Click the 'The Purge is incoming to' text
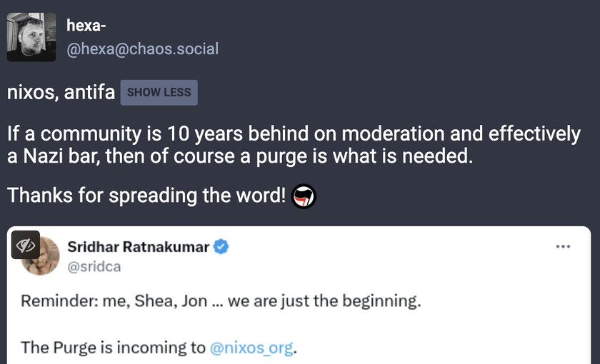Viewport: 600px width, 364px height. coord(114,348)
